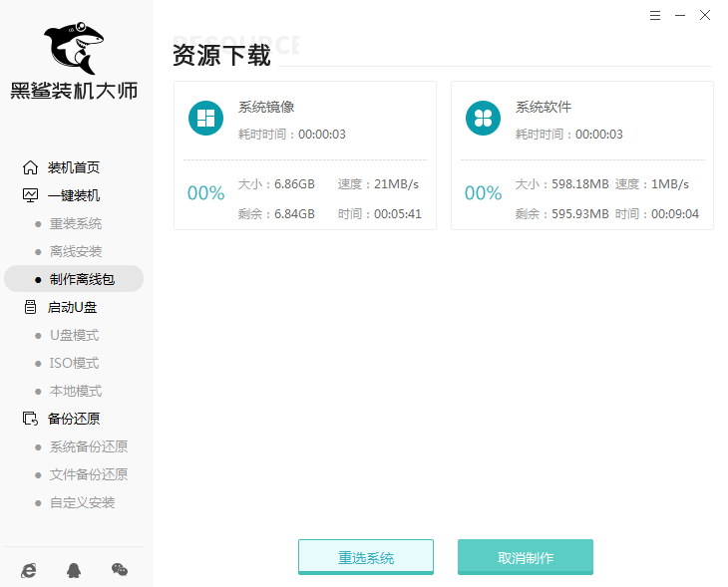
Task: Select 重装系统 in the sidebar
Action: click(x=76, y=223)
